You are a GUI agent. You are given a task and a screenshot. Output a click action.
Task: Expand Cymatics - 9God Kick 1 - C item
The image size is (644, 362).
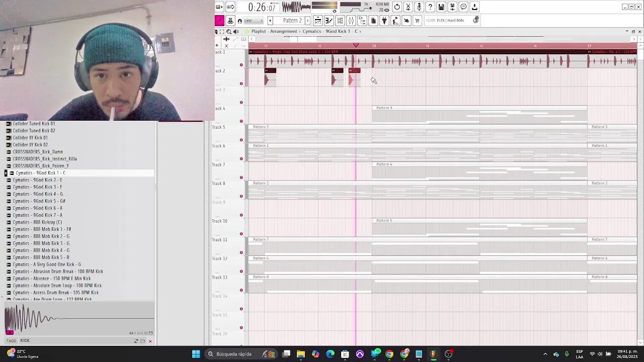click(x=6, y=173)
